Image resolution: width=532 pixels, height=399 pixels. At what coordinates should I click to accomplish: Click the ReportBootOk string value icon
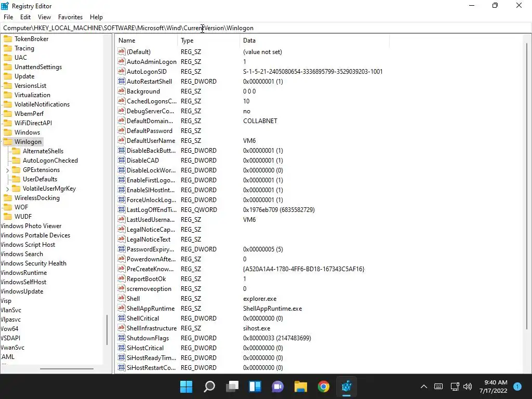coord(122,278)
